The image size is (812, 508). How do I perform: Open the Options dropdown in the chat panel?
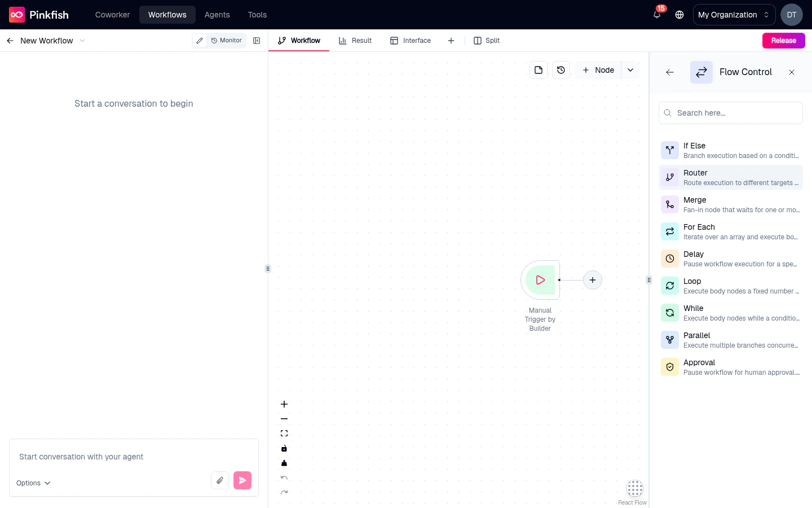(x=33, y=483)
